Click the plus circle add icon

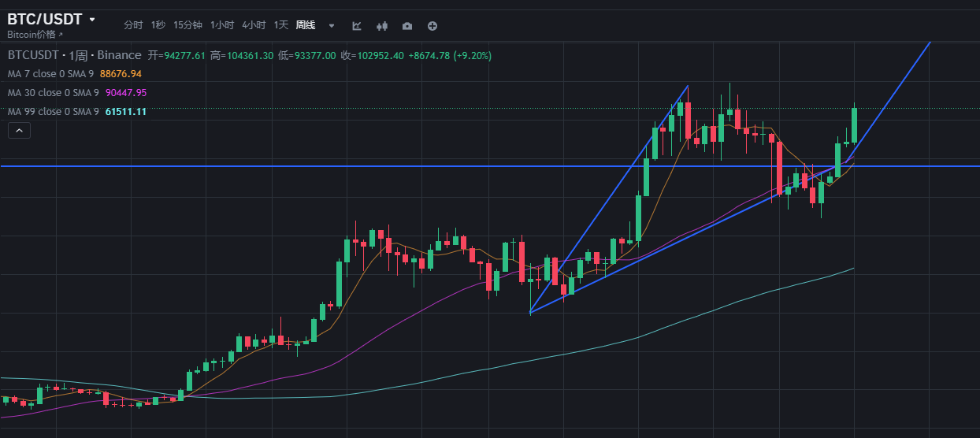point(432,26)
